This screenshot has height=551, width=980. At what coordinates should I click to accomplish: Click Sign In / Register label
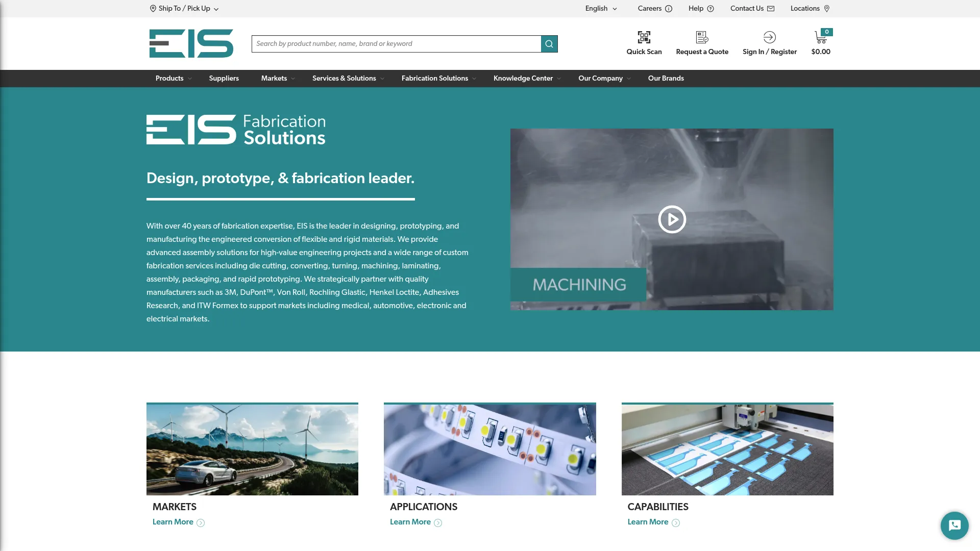[x=770, y=52]
